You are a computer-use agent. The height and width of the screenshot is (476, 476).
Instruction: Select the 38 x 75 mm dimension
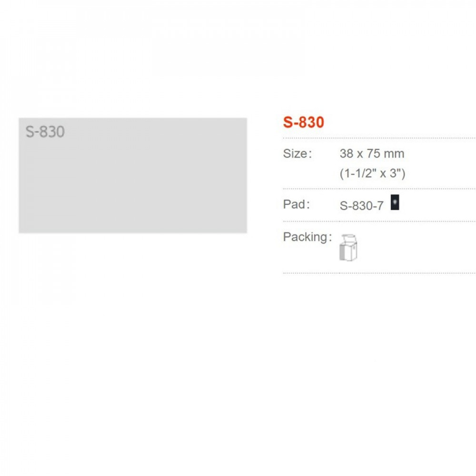coord(372,154)
